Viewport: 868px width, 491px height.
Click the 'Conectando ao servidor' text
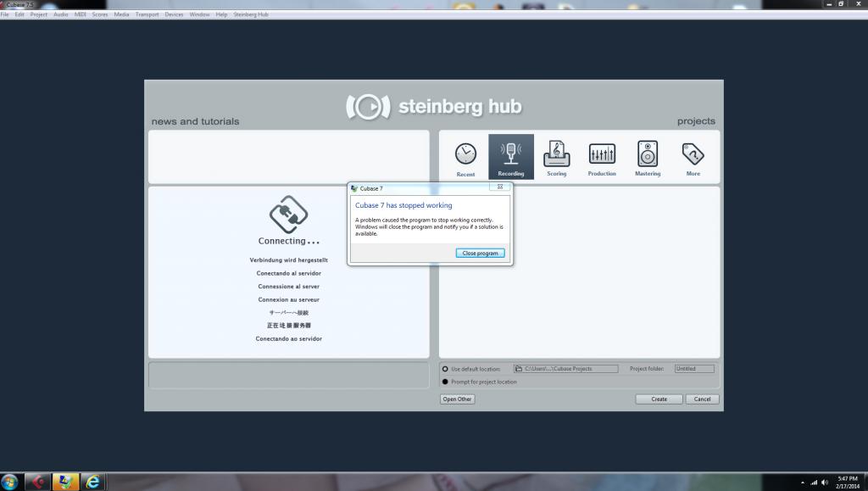click(x=288, y=338)
